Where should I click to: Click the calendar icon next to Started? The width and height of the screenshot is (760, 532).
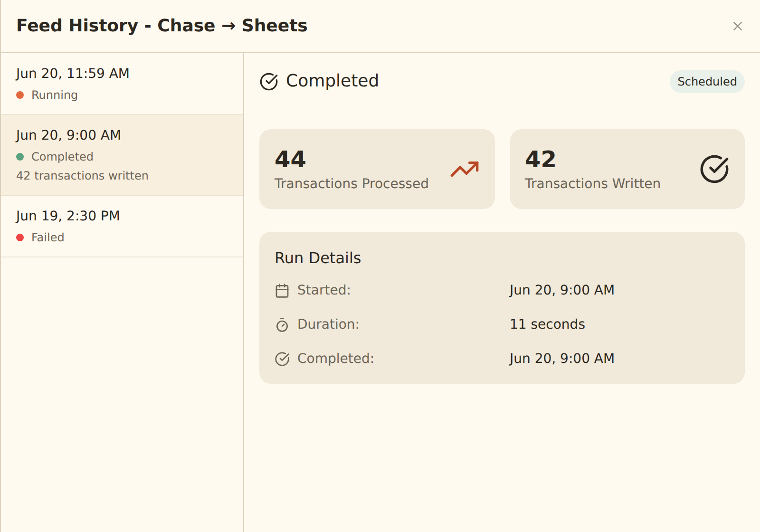tap(282, 291)
